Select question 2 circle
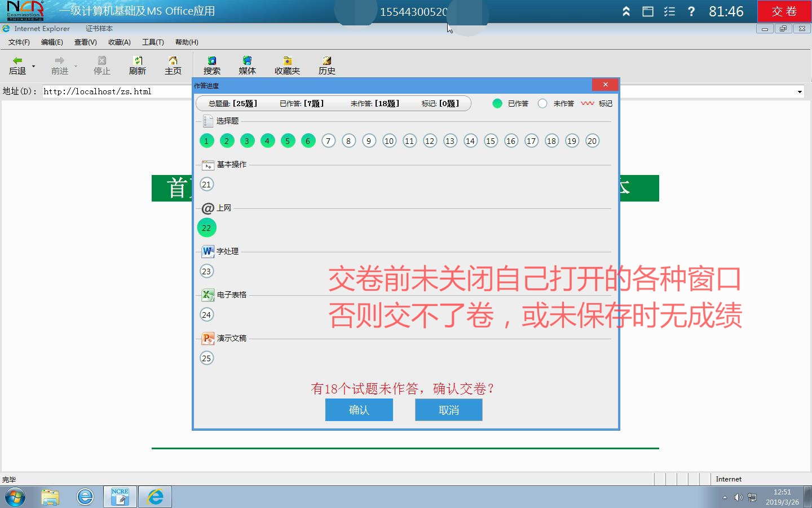 pos(227,141)
